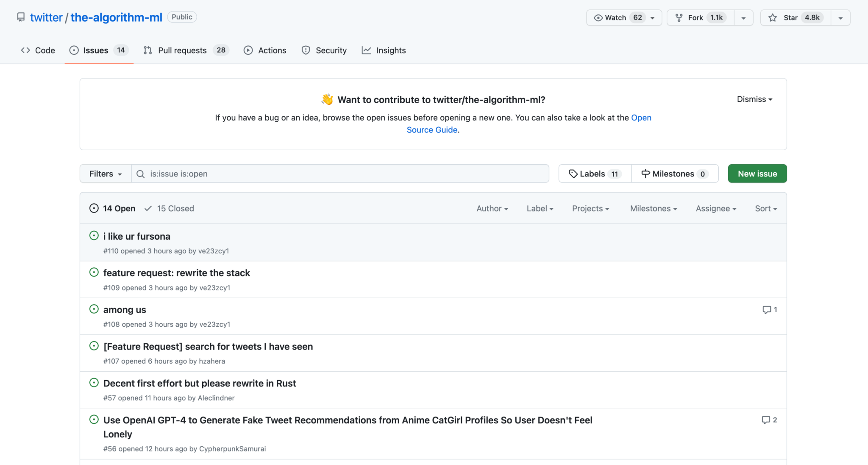Expand the Sort options
The height and width of the screenshot is (465, 868).
(765, 208)
